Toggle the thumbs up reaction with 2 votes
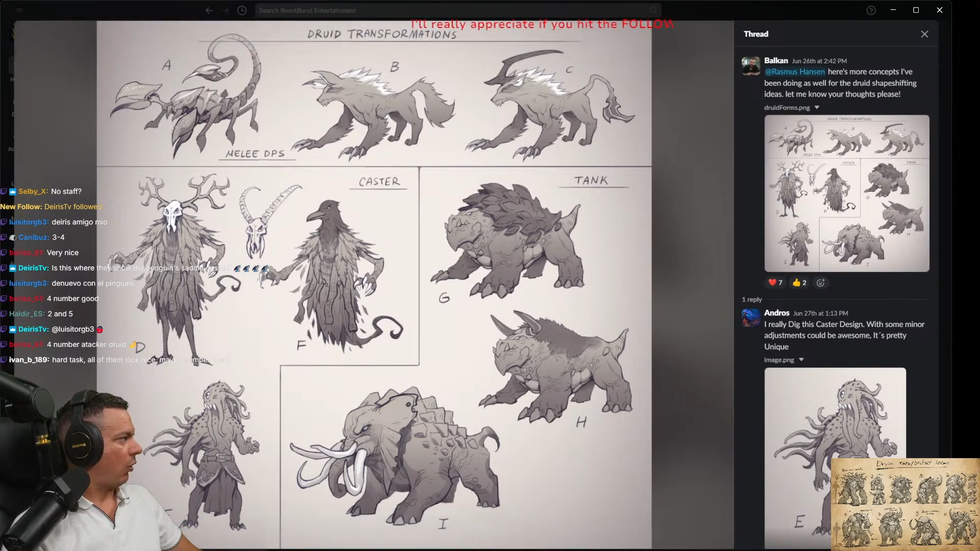The image size is (980, 551). coord(799,283)
